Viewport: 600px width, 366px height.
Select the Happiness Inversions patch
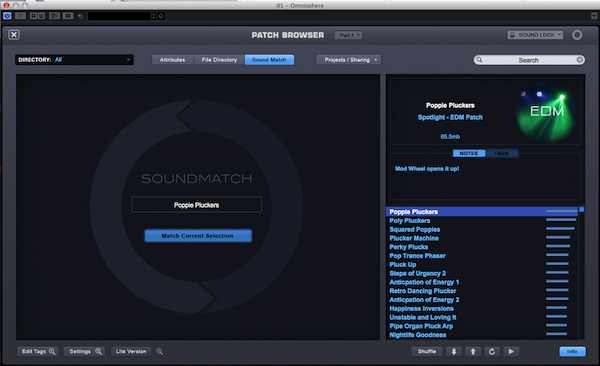482,309
